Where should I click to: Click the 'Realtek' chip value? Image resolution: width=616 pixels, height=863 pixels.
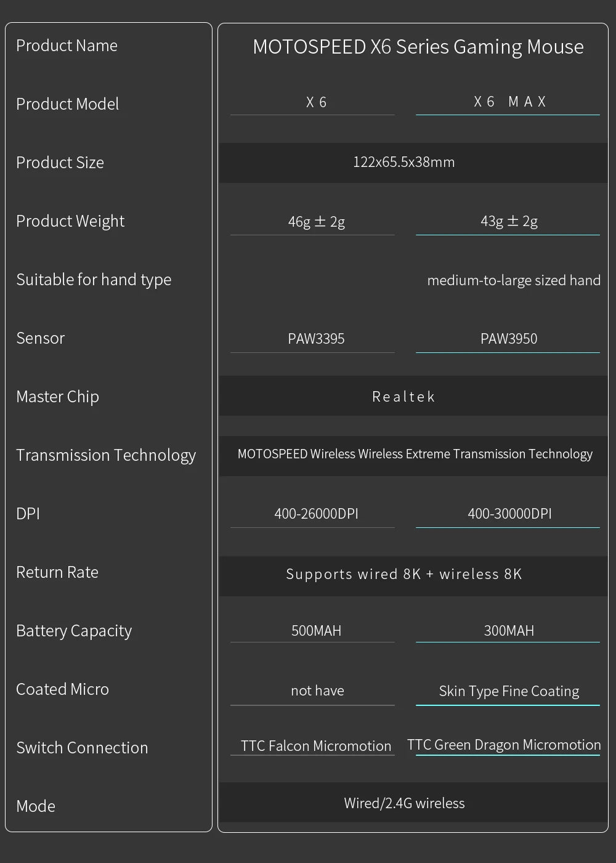click(x=403, y=397)
